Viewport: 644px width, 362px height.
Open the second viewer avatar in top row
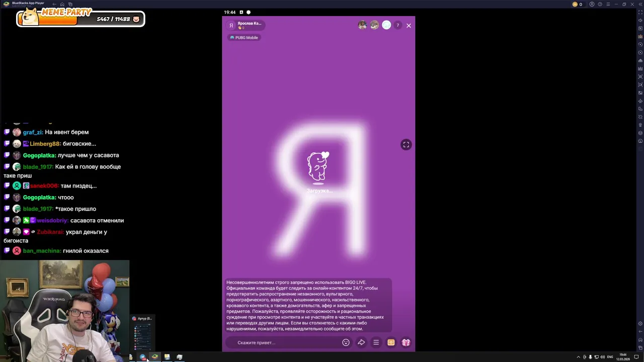click(x=374, y=25)
